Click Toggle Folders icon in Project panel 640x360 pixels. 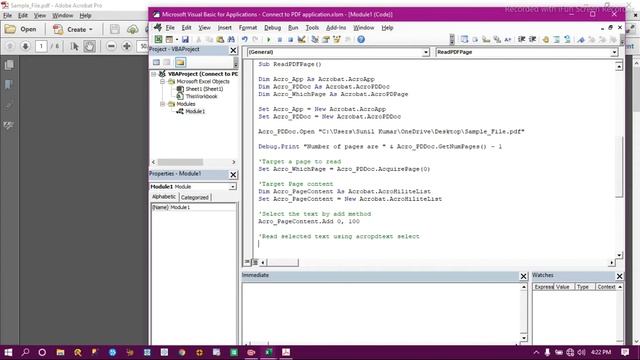(x=180, y=62)
